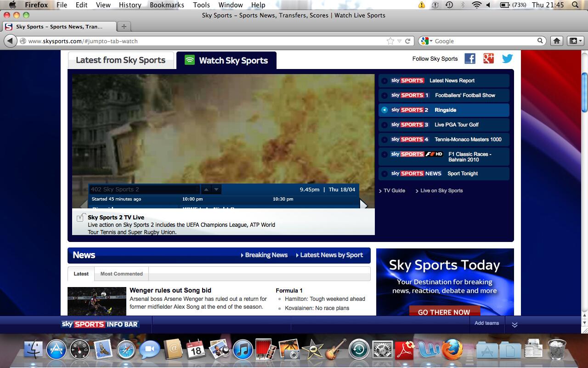Click the GO THERE NOW button

click(444, 311)
